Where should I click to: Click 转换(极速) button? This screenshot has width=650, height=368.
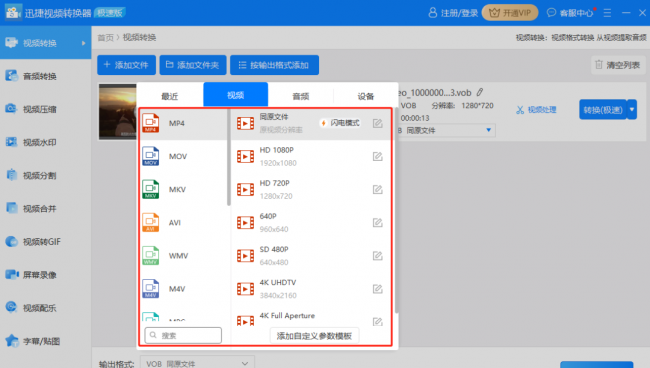point(603,109)
